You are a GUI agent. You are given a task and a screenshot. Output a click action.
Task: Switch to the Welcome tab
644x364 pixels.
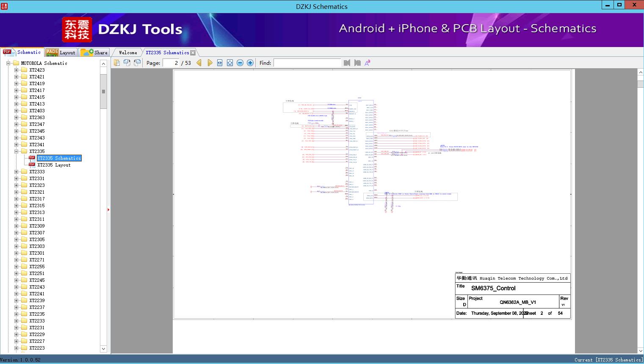pos(128,53)
